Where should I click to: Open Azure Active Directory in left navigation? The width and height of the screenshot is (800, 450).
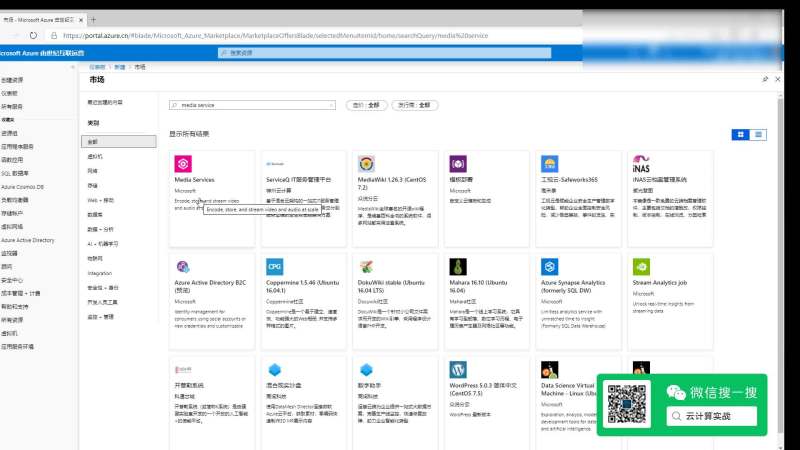tap(28, 240)
